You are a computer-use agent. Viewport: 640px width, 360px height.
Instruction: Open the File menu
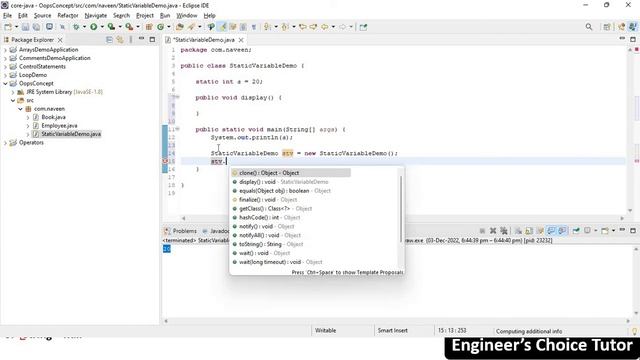tap(7, 16)
